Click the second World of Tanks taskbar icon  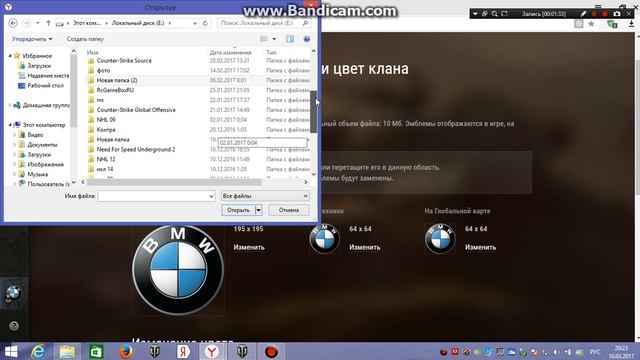pyautogui.click(x=242, y=351)
